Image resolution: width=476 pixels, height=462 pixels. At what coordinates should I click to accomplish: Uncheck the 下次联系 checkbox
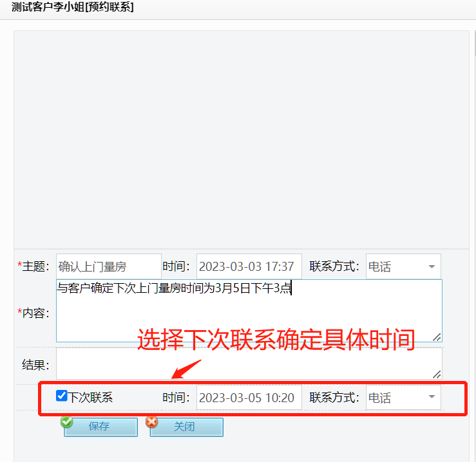pos(62,396)
